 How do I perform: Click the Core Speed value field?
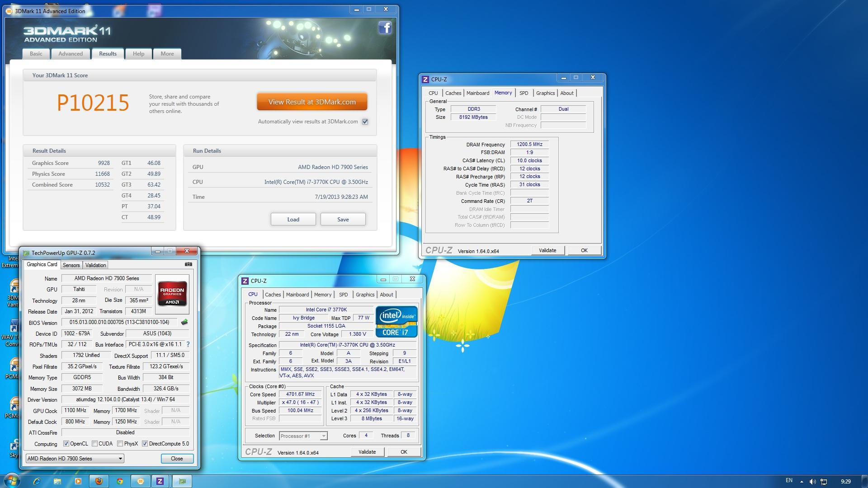coord(300,394)
